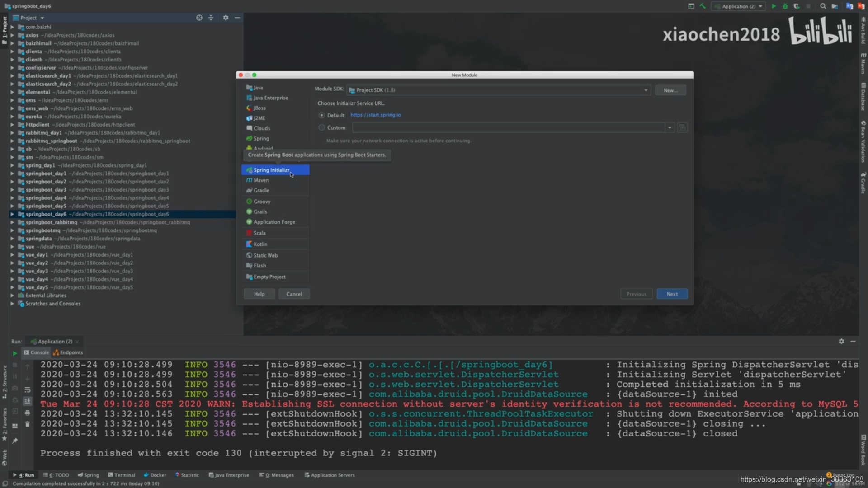Image resolution: width=868 pixels, height=488 pixels.
Task: Open the Application (2) run configuration dropdown
Action: click(738, 6)
